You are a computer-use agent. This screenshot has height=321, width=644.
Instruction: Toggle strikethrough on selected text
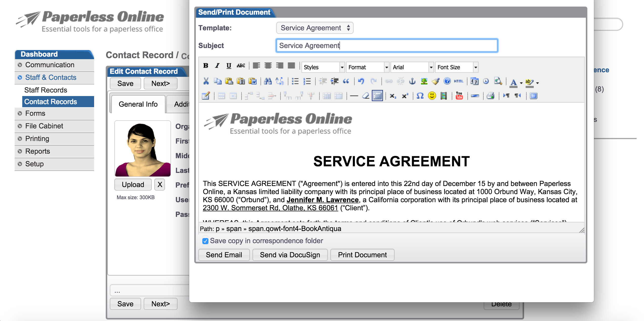point(241,65)
